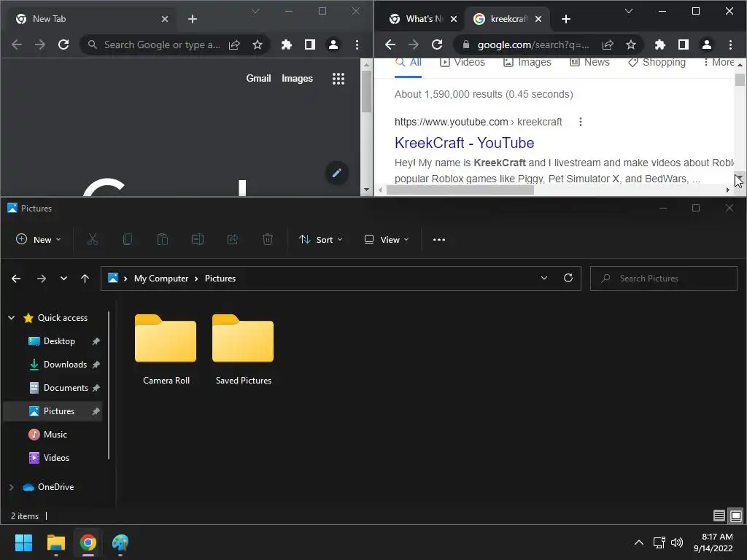Open Downloads in Quick access sidebar

point(65,365)
